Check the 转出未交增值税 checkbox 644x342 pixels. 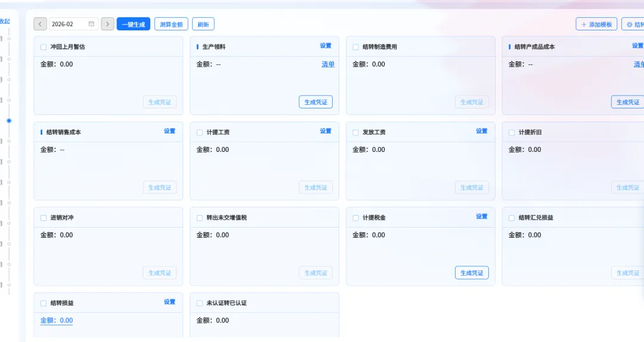tap(200, 217)
